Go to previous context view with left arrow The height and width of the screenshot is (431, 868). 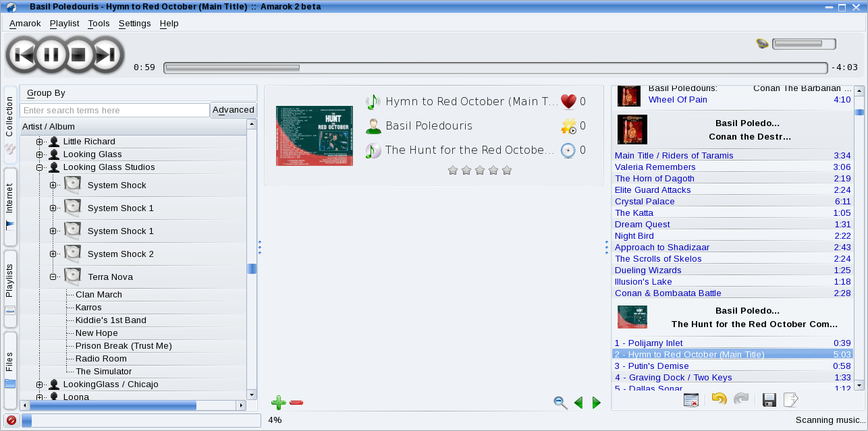pos(578,403)
